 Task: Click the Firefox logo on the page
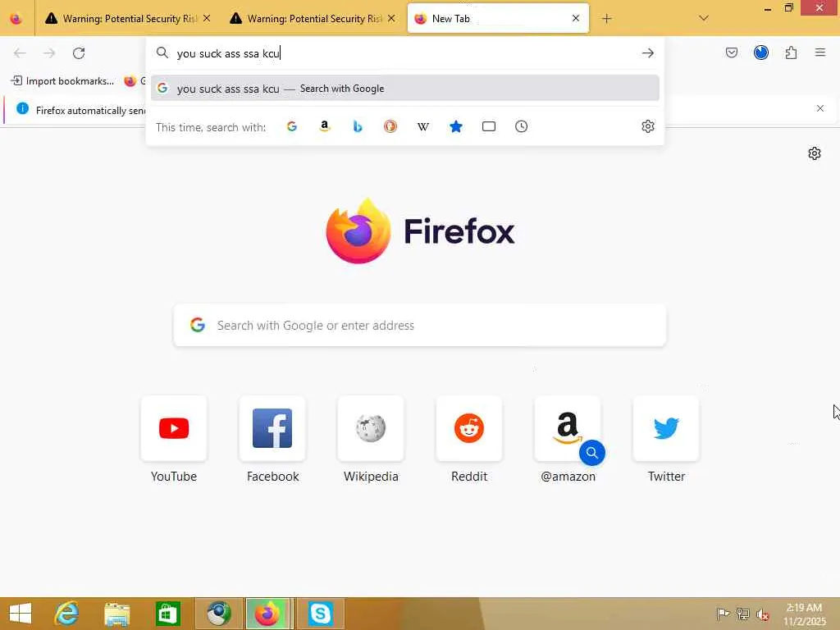358,231
